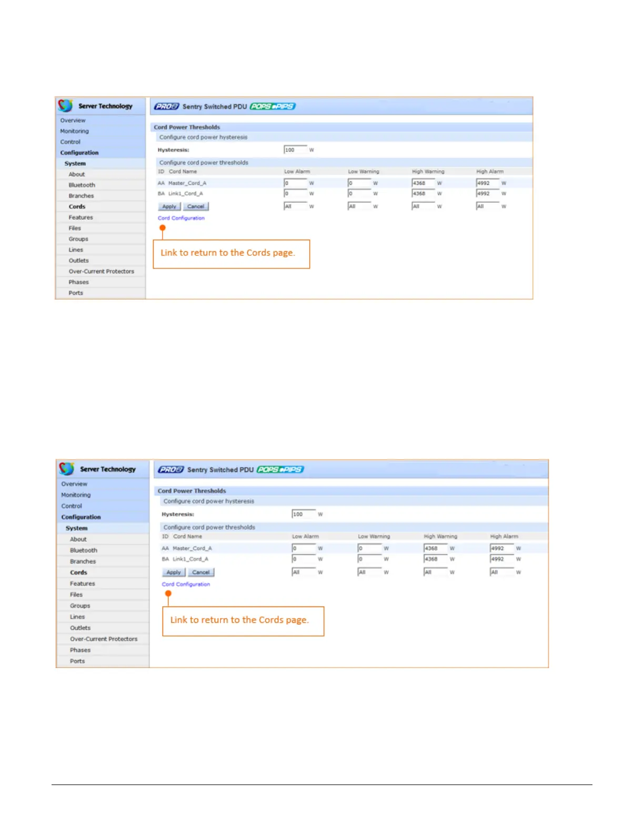This screenshot has height=834, width=644.
Task: Select Outlets in upper screenshot sidebar
Action: (79, 261)
